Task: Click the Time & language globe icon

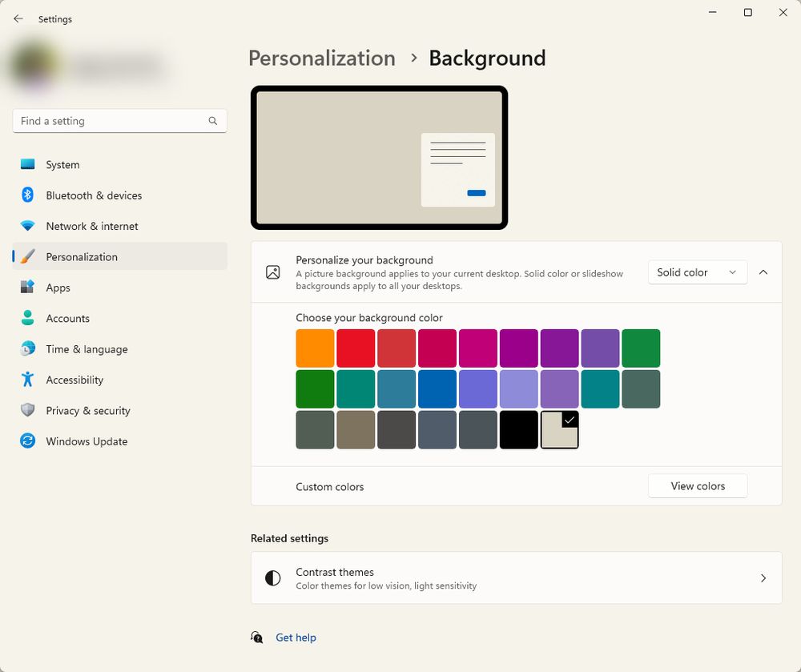Action: click(x=27, y=348)
